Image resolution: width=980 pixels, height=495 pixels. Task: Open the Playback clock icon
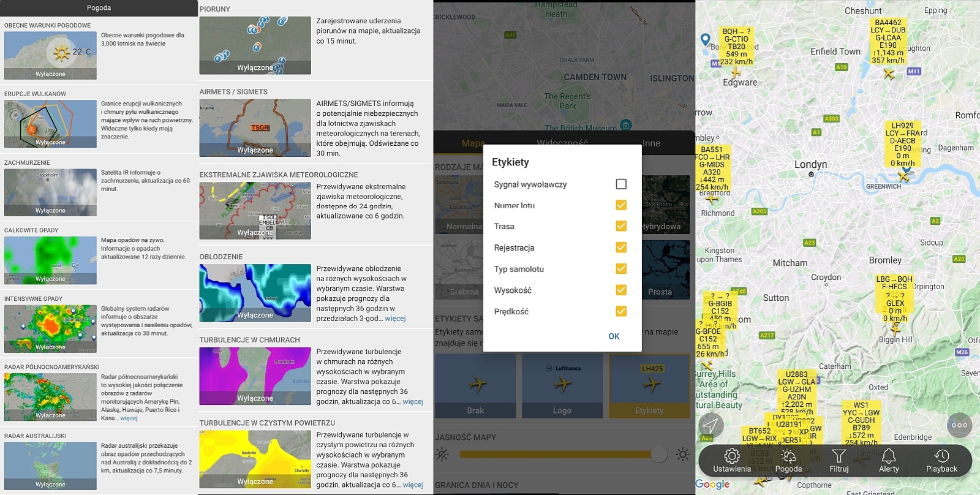[941, 456]
